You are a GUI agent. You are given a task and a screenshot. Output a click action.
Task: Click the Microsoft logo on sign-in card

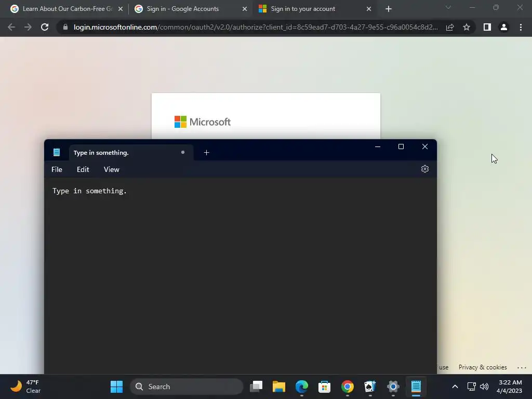(x=203, y=122)
